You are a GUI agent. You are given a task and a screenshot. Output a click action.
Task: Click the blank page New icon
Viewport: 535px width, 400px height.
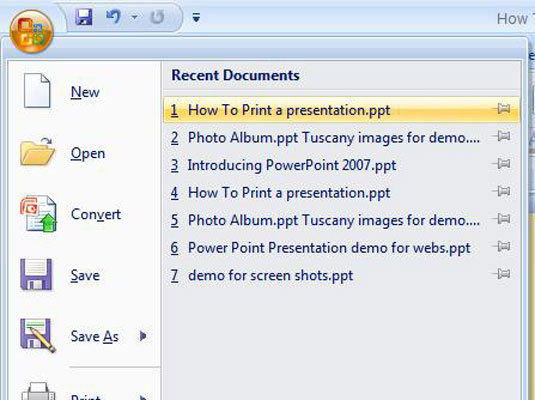pos(37,90)
